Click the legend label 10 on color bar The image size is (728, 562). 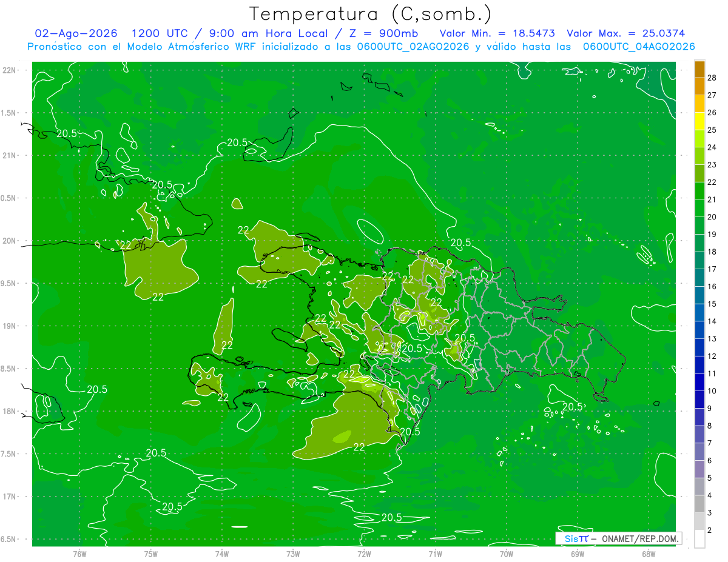(x=712, y=391)
